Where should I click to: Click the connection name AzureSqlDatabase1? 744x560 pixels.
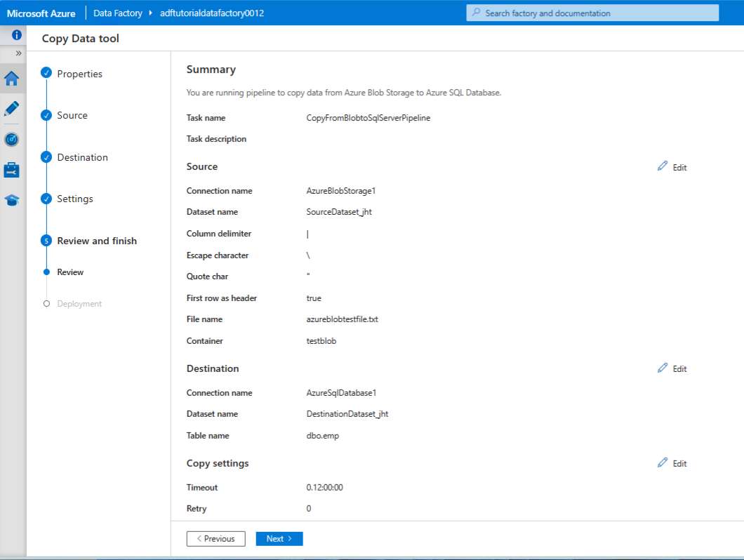(341, 393)
